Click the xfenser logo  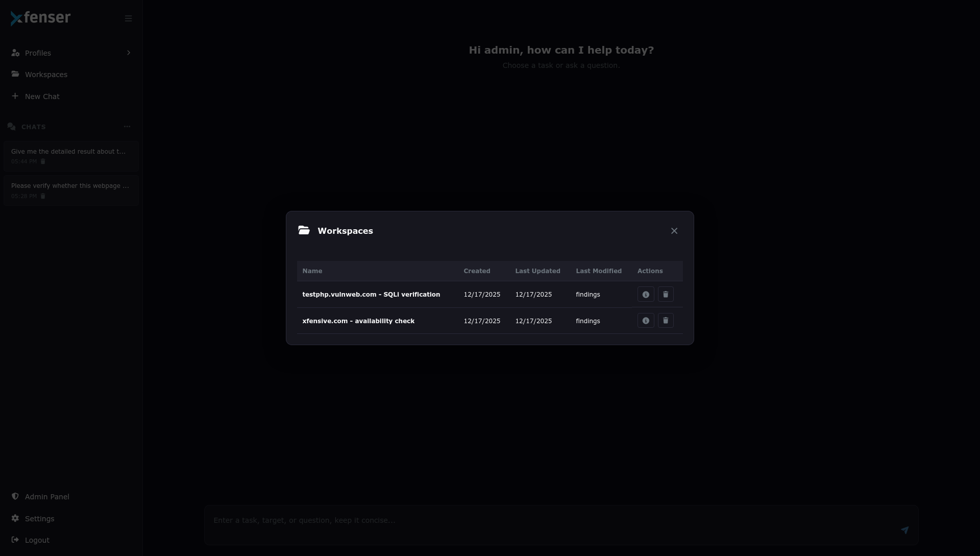(x=41, y=18)
